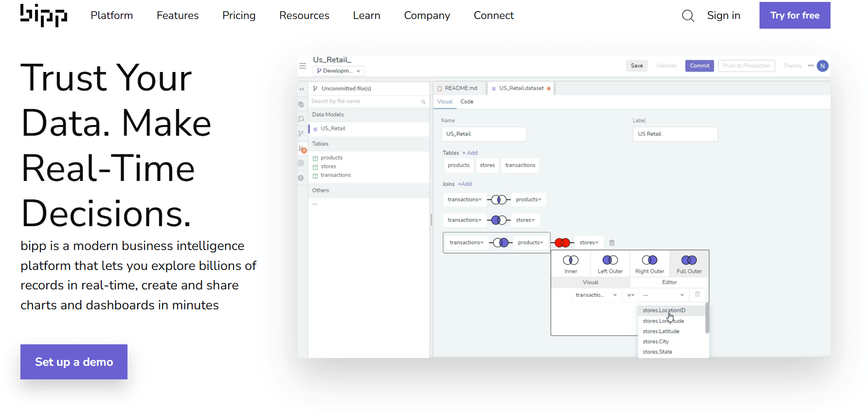Viewport: 868px width, 411px height.
Task: Open products dropdown in boxed join
Action: point(530,242)
